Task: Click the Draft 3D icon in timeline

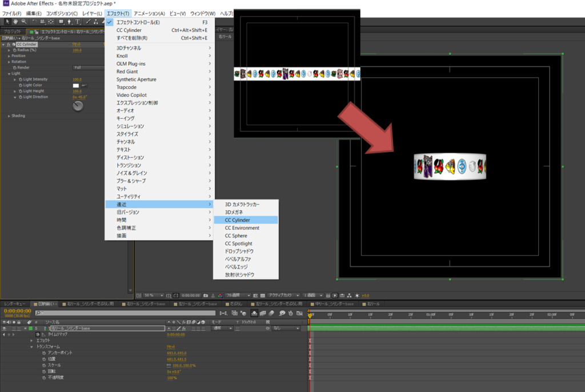Action: coord(243,313)
